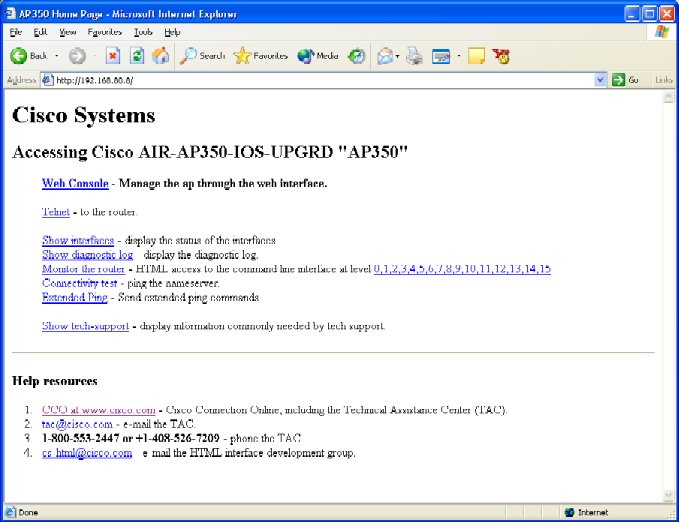Screen dimensions: 679x522
Task: Click the command level 0 link
Action: pos(377,269)
